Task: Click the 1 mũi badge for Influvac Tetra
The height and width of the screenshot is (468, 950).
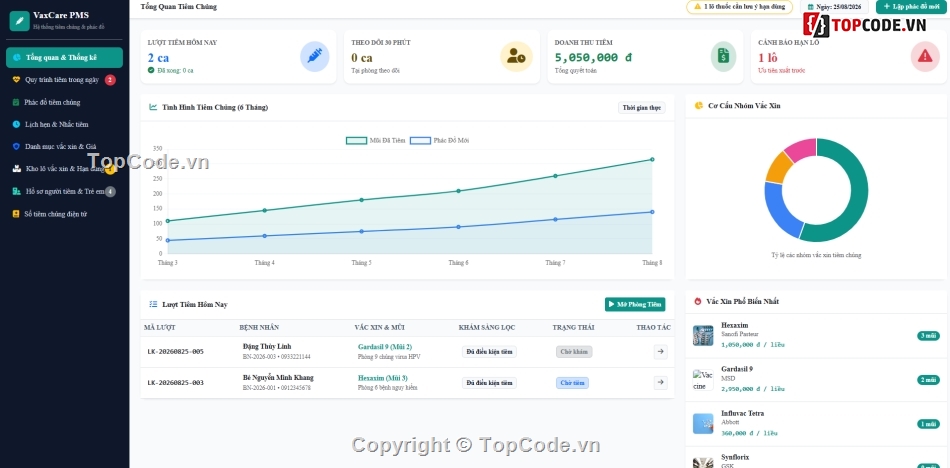Action: 928,424
